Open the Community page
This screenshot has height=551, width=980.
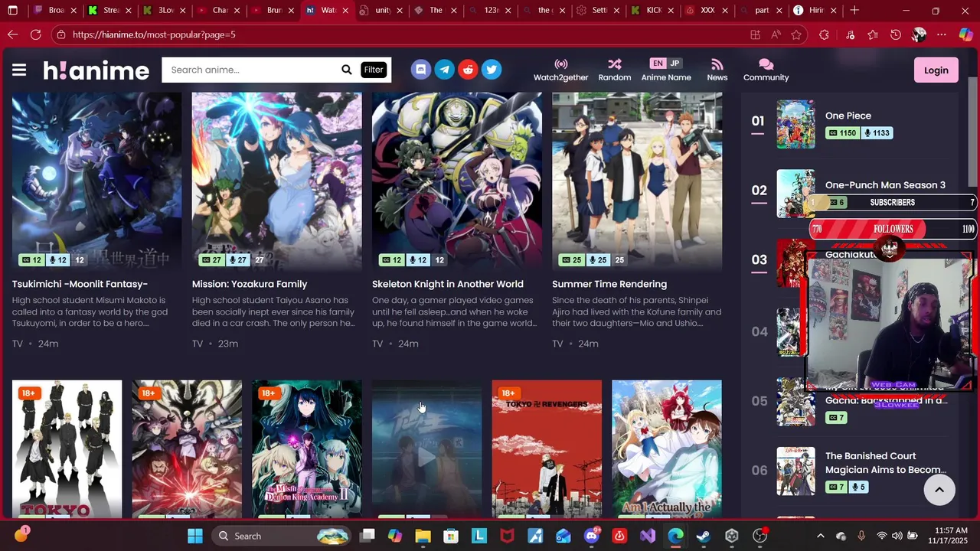(766, 70)
